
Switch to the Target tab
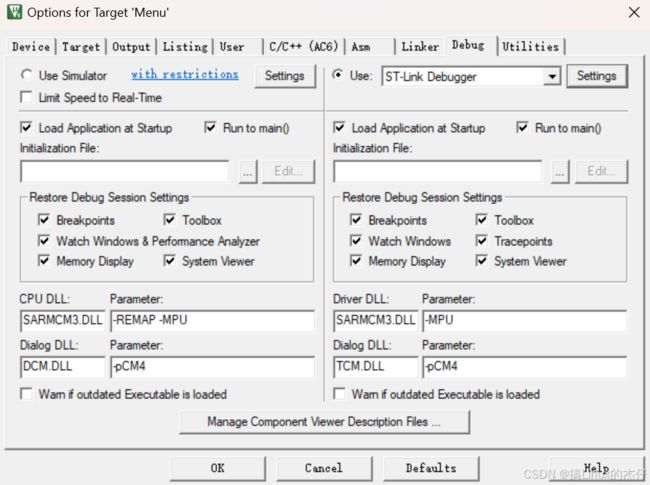coord(81,47)
